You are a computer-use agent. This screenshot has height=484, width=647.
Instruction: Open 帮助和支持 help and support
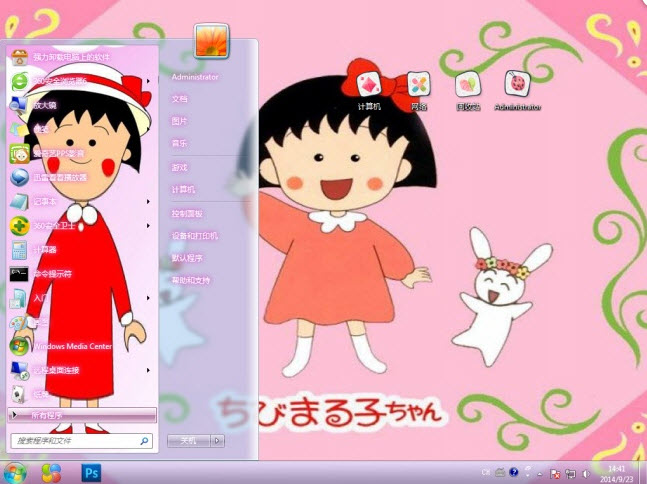point(191,281)
